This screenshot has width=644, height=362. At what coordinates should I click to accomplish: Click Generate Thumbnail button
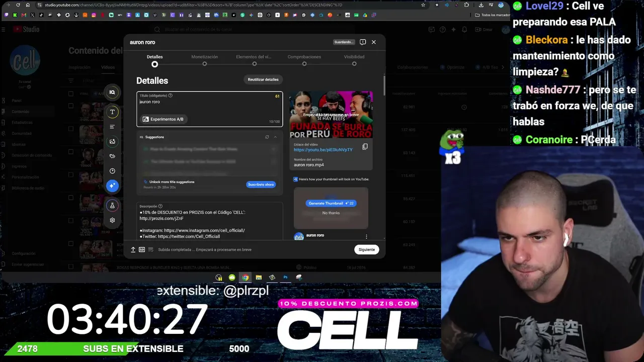click(331, 203)
